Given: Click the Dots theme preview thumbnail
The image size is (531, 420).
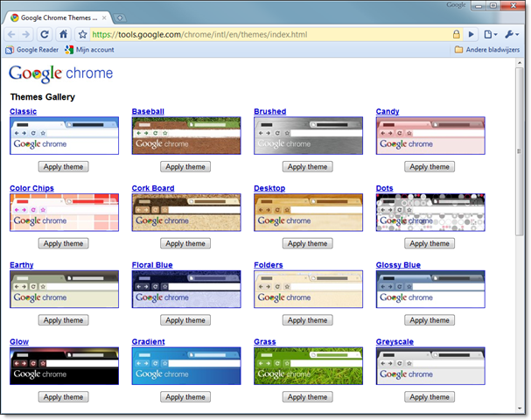Looking at the screenshot, I should pyautogui.click(x=430, y=213).
